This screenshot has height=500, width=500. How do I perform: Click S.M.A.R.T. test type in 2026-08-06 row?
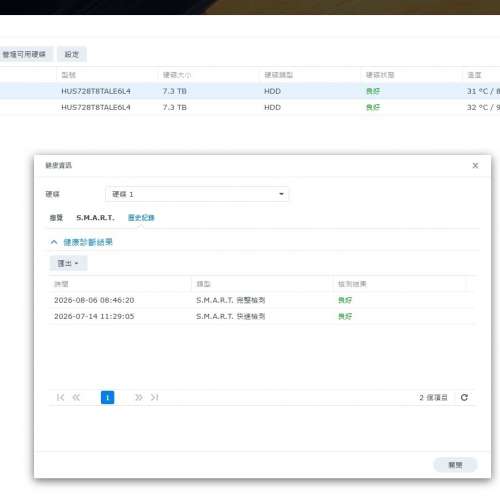[x=230, y=300]
